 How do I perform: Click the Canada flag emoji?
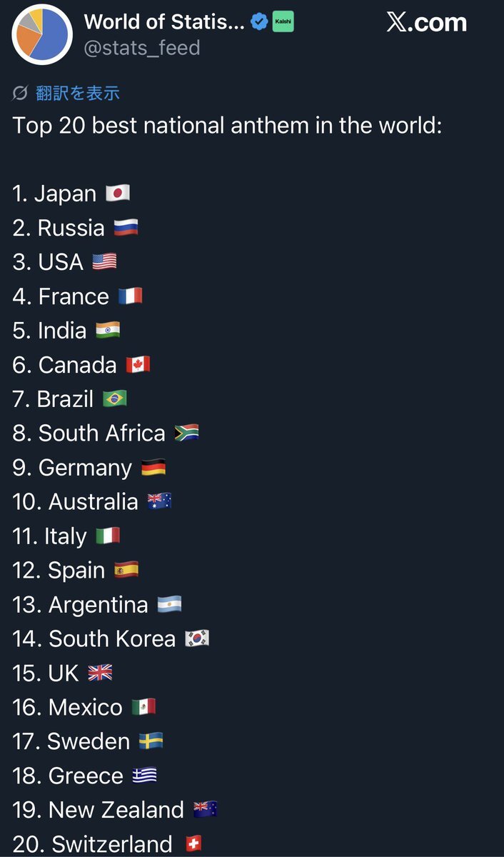coord(138,365)
